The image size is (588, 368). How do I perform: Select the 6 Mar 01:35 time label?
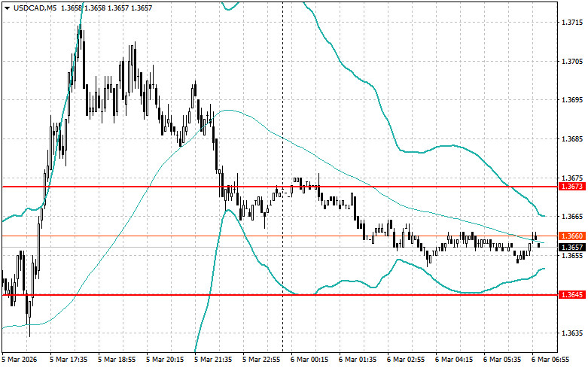coord(358,360)
